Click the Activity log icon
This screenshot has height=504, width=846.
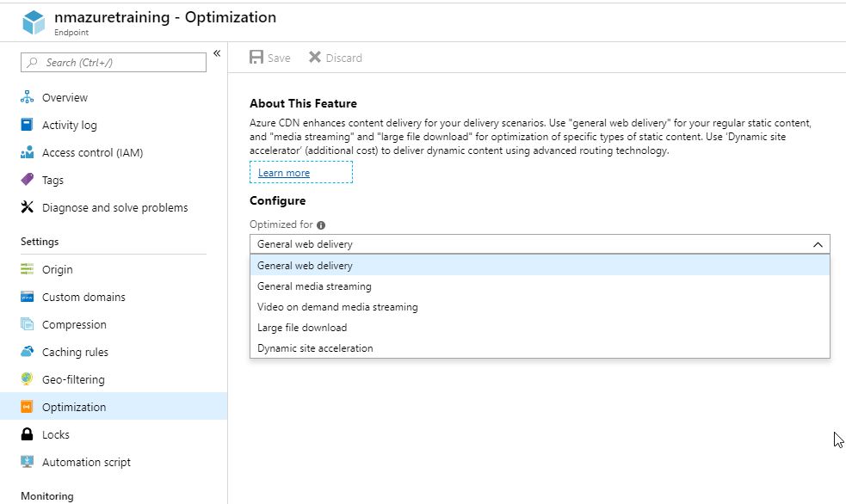click(27, 125)
